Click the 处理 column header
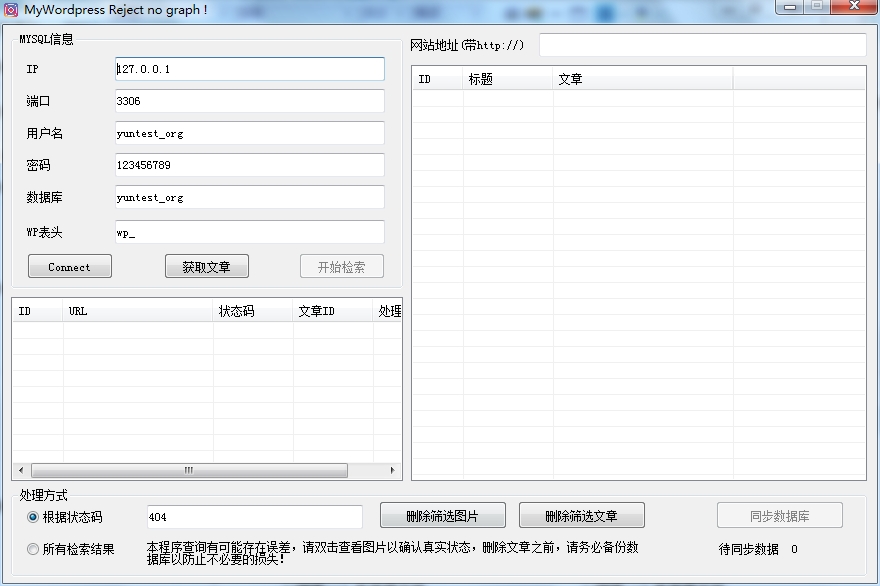 click(388, 311)
